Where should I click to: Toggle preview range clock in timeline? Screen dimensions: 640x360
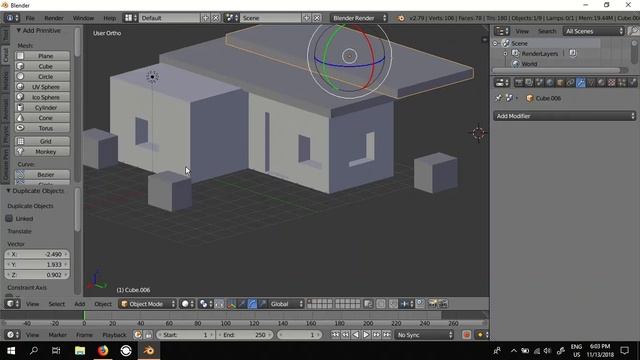138,335
